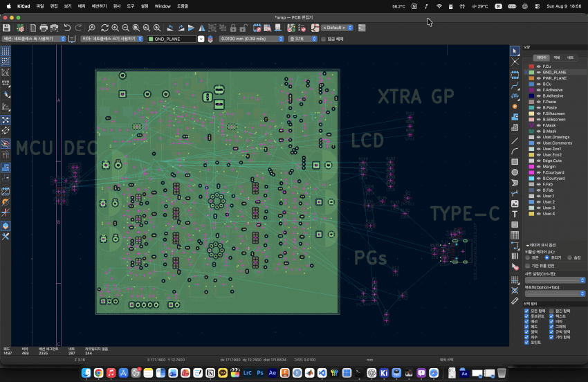Click the Zoom out magnifier icon
588x382 pixels.
click(126, 28)
